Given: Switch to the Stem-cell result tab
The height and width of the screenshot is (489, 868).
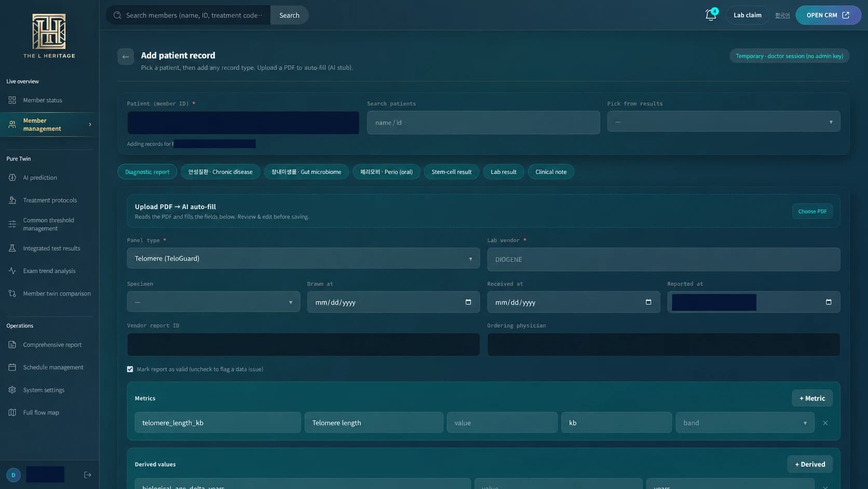Looking at the screenshot, I should pos(452,172).
